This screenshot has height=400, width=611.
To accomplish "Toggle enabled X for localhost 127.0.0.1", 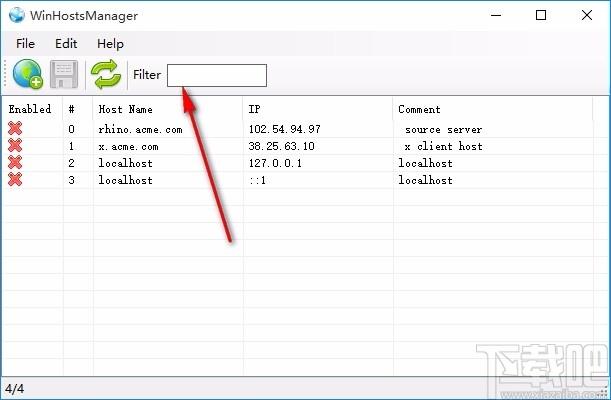I will (15, 162).
